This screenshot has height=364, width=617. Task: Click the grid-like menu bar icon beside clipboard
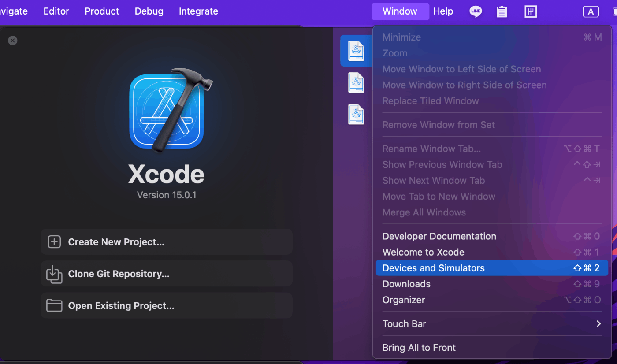coord(531,11)
